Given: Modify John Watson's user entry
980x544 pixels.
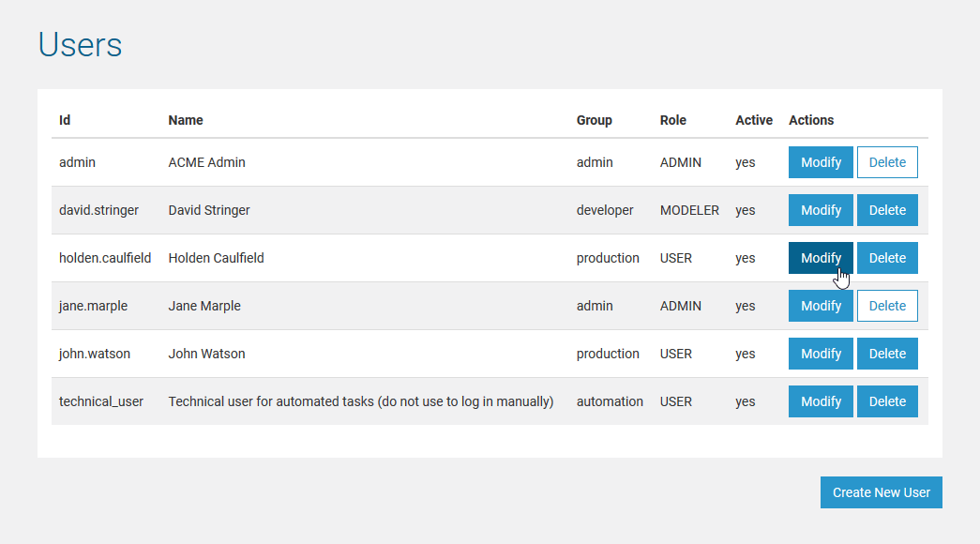Looking at the screenshot, I should point(821,354).
